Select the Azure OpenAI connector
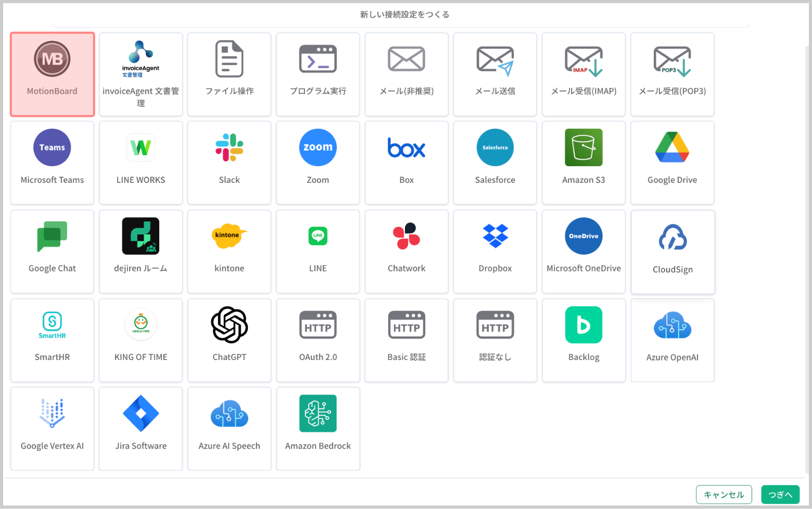Viewport: 812px width, 509px height. 673,340
